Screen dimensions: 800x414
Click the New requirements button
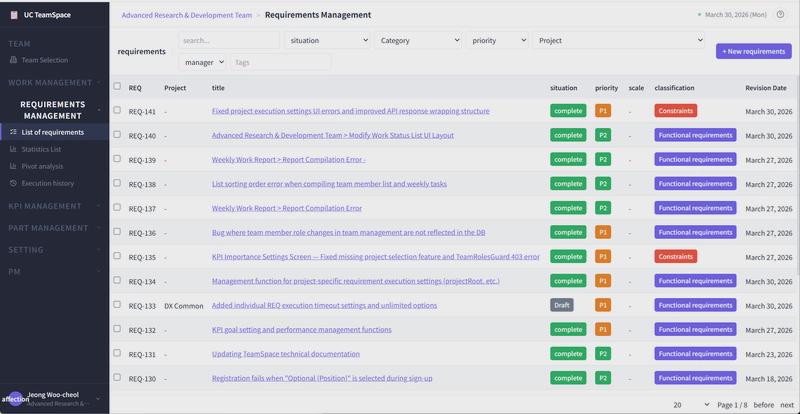tap(753, 51)
